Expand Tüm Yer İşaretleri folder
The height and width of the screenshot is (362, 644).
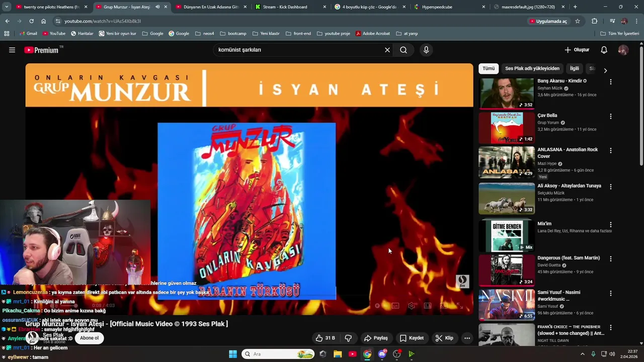pyautogui.click(x=620, y=33)
